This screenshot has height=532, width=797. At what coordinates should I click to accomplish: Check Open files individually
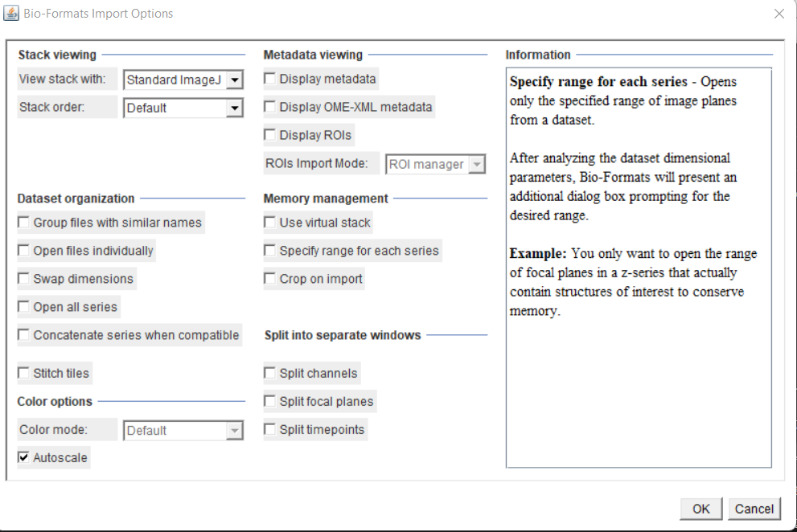24,251
